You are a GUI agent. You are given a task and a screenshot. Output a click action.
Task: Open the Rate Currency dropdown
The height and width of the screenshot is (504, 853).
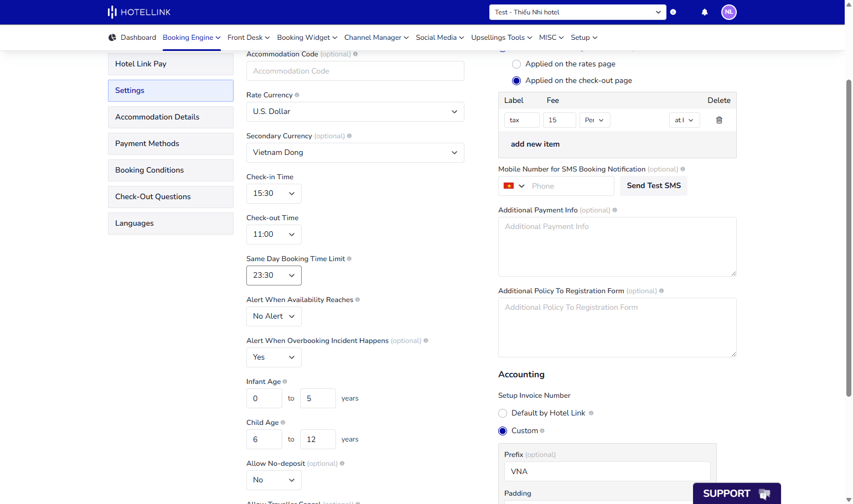click(355, 112)
